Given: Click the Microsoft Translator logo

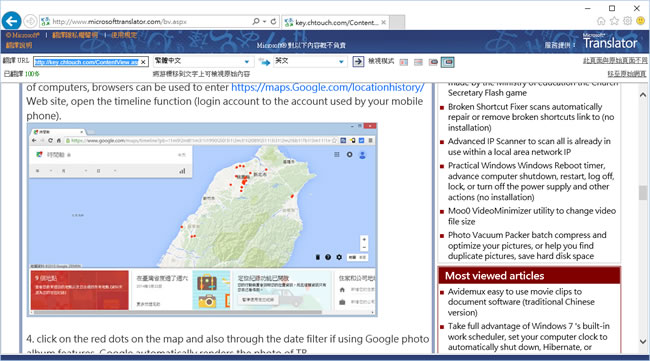Looking at the screenshot, I should [609, 41].
